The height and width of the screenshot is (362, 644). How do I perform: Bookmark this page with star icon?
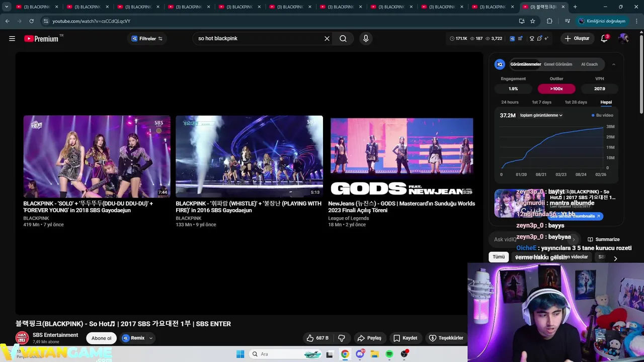pos(532,21)
